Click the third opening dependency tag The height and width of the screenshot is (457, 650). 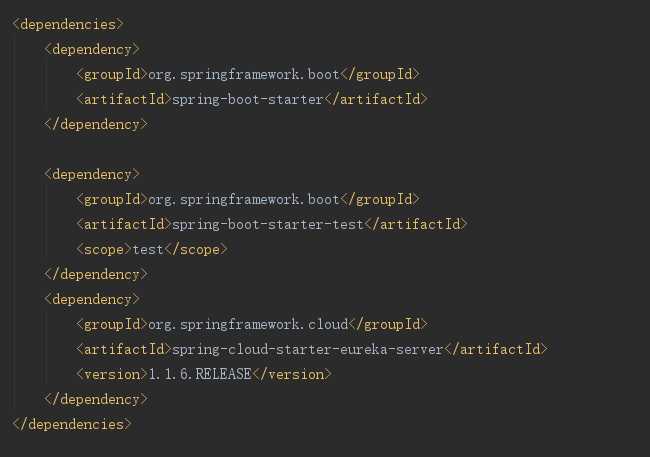(92, 299)
